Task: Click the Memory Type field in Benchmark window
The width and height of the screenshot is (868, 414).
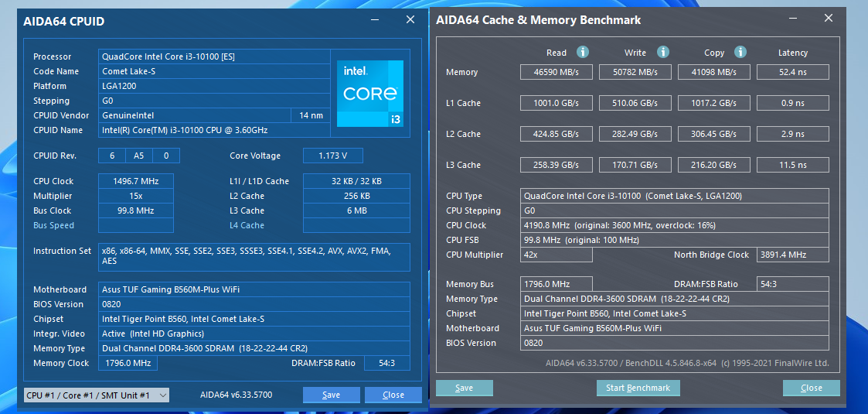Action: pyautogui.click(x=675, y=299)
